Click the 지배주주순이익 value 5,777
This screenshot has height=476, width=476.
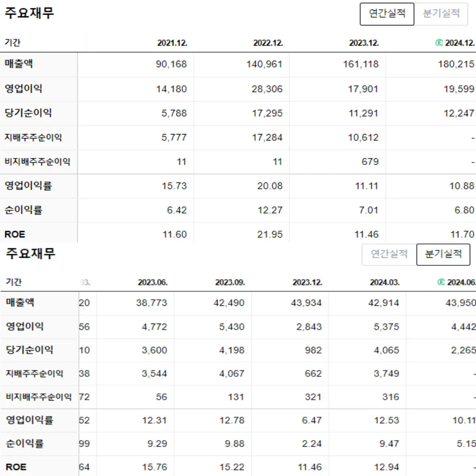[174, 138]
